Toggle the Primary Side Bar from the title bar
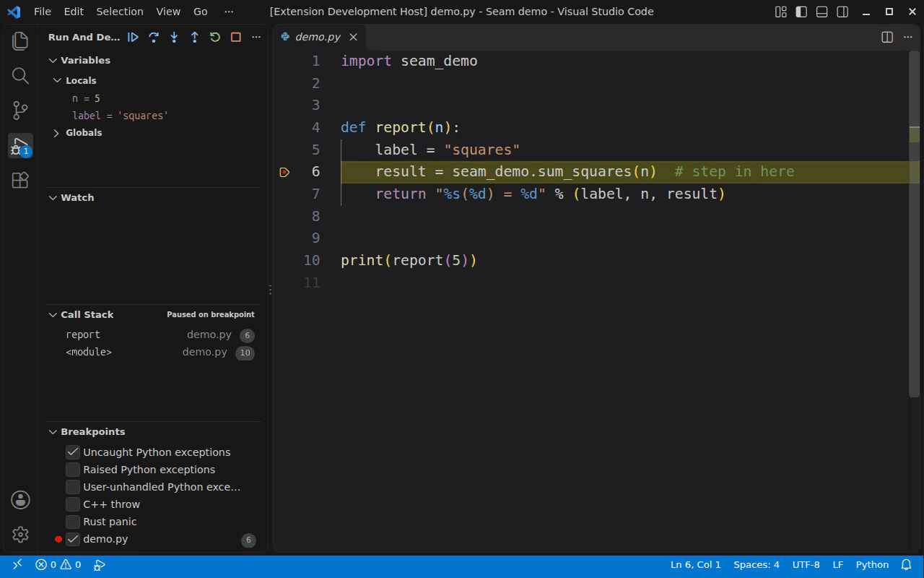Image resolution: width=924 pixels, height=578 pixels. 801,12
